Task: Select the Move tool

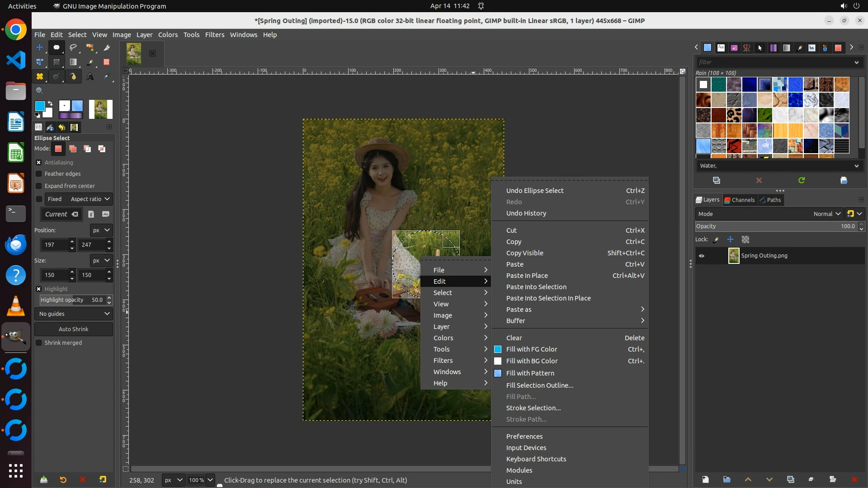Action: coord(39,47)
